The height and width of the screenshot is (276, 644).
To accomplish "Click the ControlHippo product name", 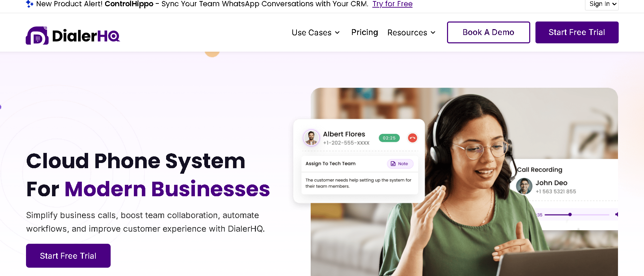I will 129,4.
